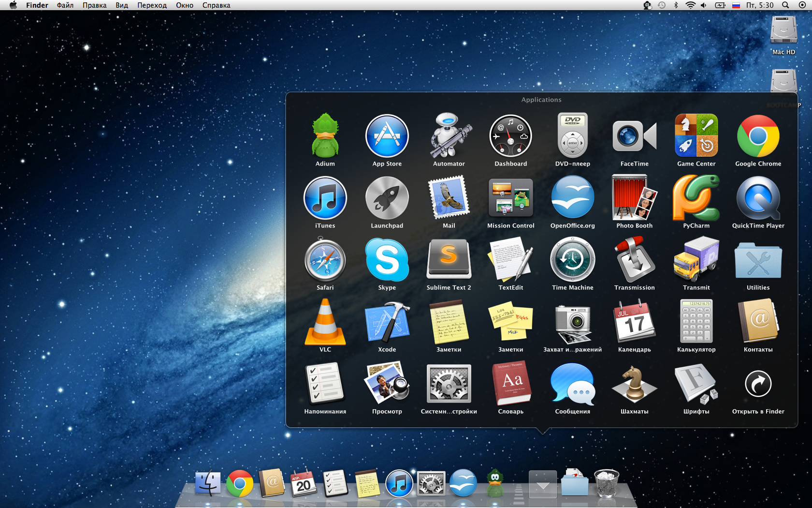Open QuickTime Player
The image size is (812, 508).
click(758, 198)
